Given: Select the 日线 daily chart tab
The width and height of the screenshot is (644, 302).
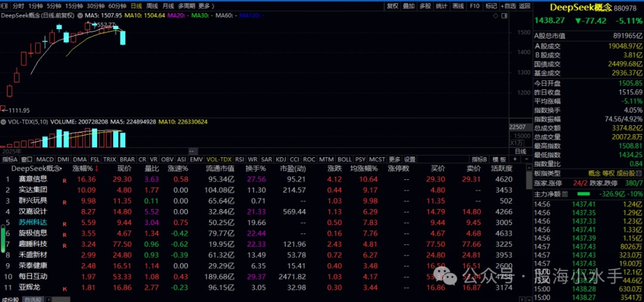Looking at the screenshot, I should tap(136, 6).
